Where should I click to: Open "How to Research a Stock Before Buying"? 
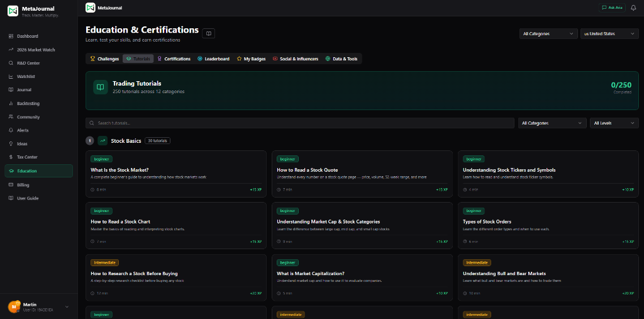point(176,277)
